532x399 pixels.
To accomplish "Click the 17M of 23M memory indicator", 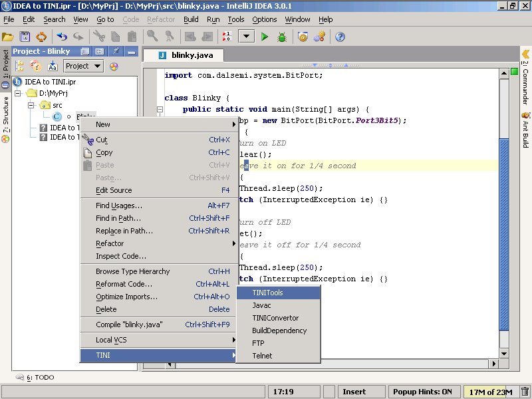I will [491, 392].
